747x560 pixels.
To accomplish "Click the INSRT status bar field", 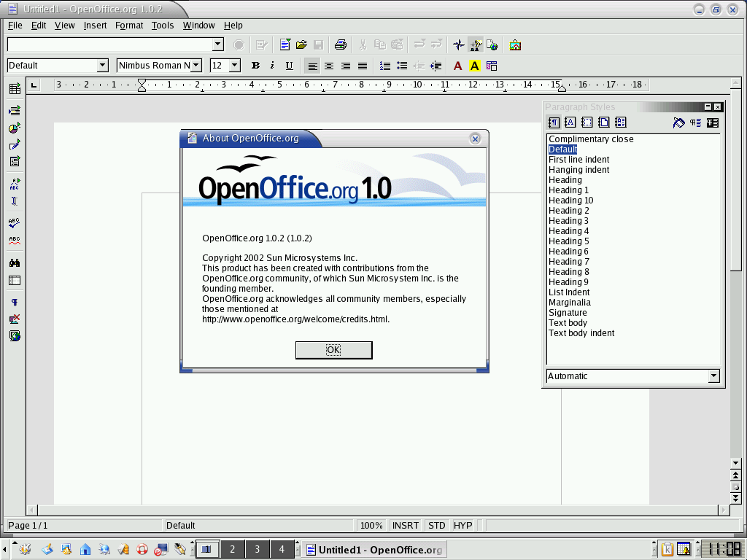I will [406, 525].
